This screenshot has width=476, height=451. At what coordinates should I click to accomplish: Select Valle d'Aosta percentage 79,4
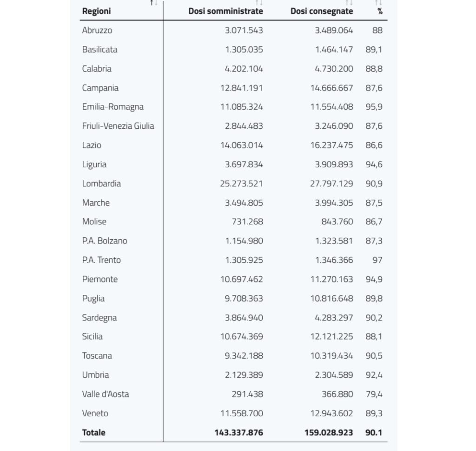374,394
